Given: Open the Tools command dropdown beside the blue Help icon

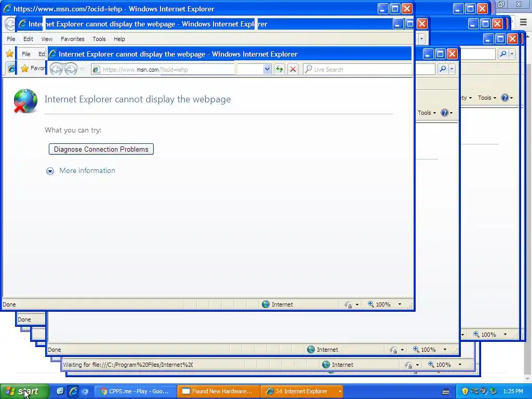Looking at the screenshot, I should pyautogui.click(x=427, y=113).
